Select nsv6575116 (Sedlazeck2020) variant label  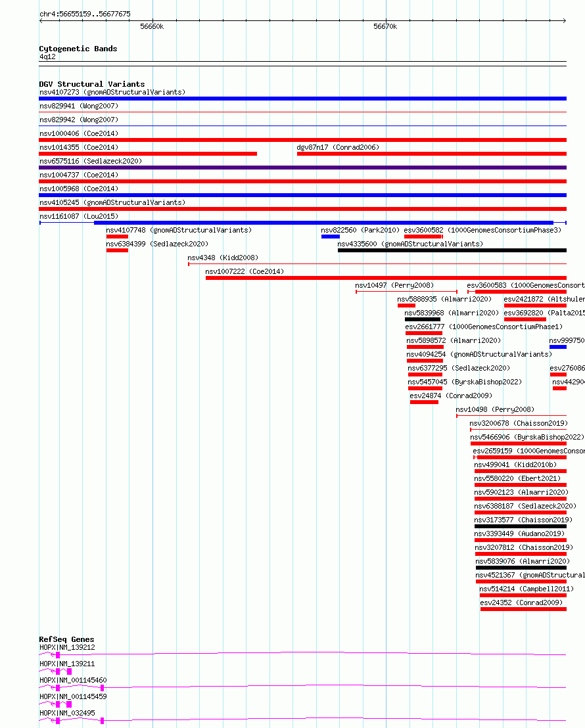point(91,161)
